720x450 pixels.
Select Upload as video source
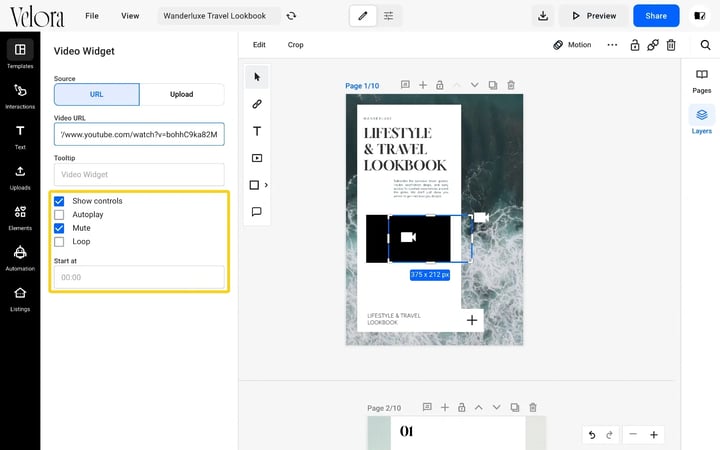pos(182,95)
